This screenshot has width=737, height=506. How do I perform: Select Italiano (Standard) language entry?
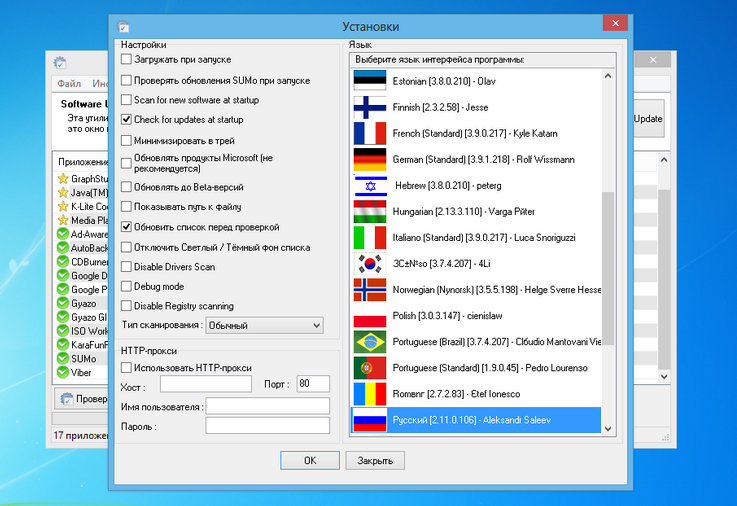click(476, 237)
